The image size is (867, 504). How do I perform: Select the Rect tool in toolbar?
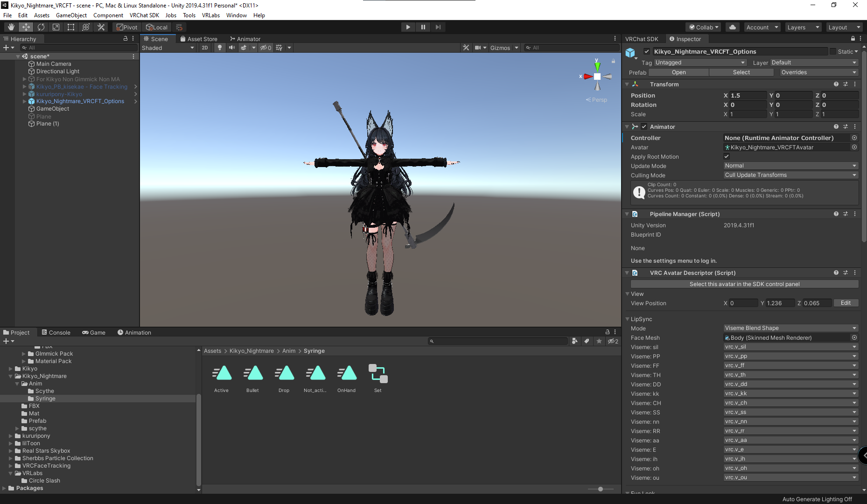point(71,27)
